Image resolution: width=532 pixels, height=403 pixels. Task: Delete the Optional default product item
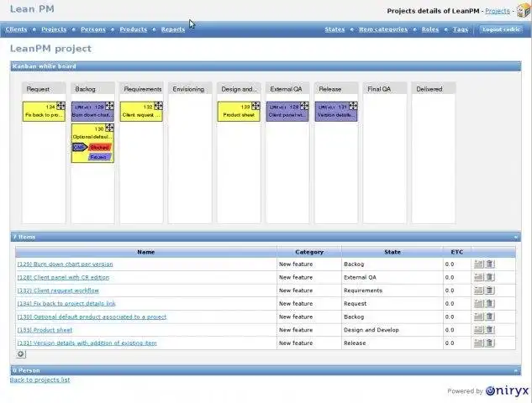pos(490,317)
